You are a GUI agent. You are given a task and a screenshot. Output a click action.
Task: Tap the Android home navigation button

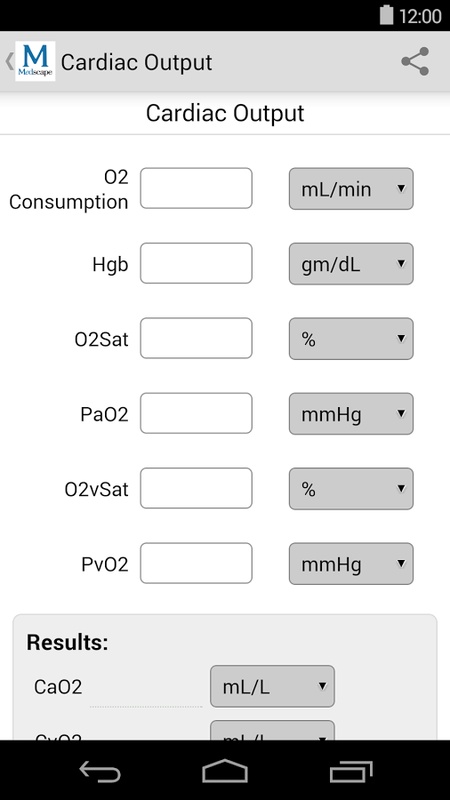tap(225, 770)
